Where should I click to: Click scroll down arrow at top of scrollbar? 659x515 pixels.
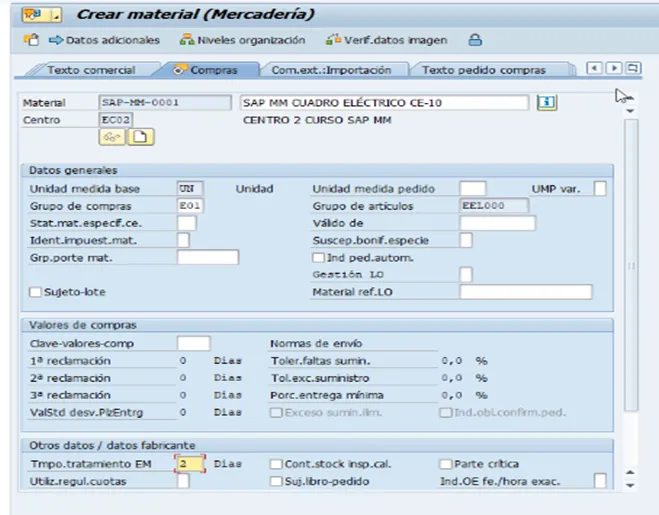pos(630,111)
